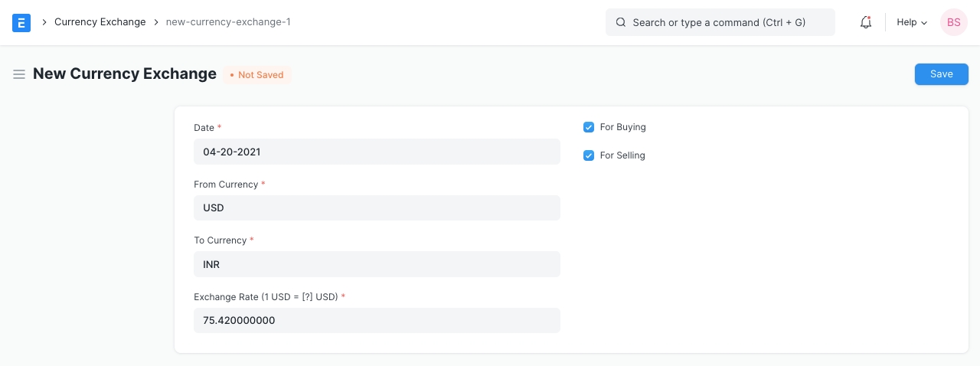Select new-currency-exchange-1 breadcrumb item
Viewport: 980px width, 366px height.
point(228,22)
